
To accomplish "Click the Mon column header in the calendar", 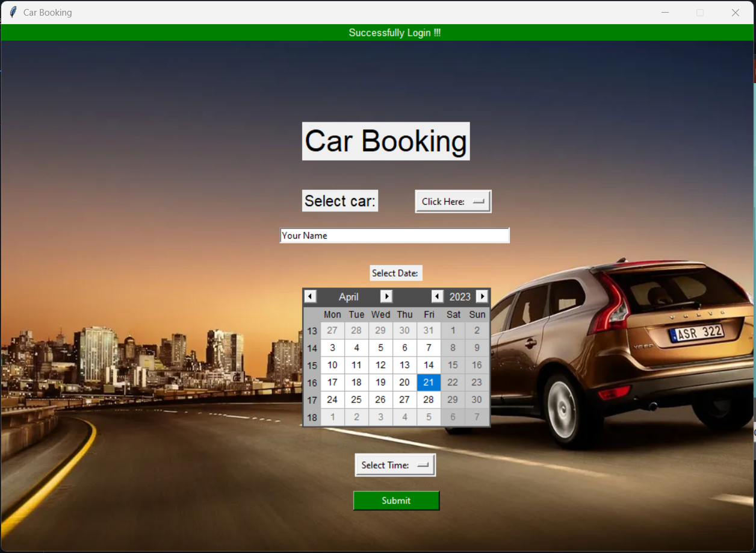I will (x=332, y=314).
